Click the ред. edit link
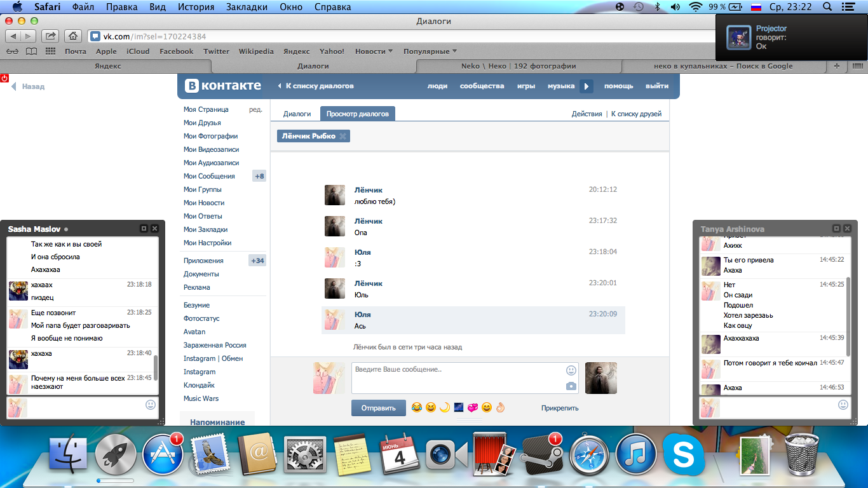Screen dimensions: 868x488 [x=255, y=109]
